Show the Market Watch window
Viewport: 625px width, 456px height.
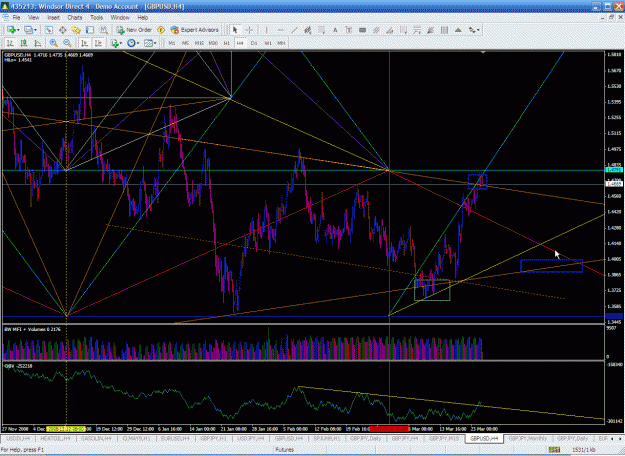49,30
